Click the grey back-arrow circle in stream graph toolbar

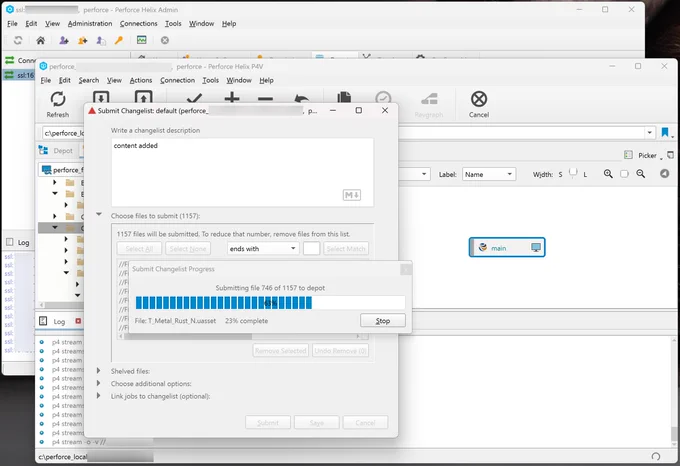coord(664,174)
